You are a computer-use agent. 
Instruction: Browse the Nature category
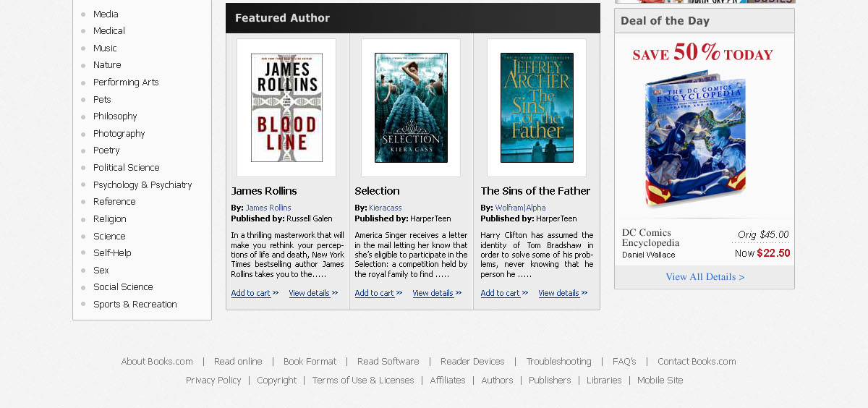[107, 65]
